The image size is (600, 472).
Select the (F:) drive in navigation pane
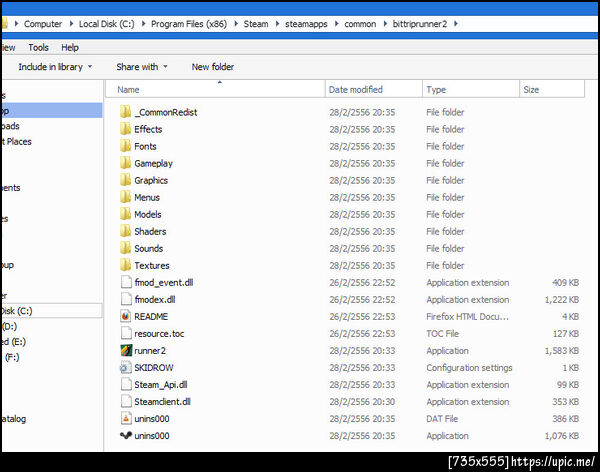click(x=12, y=357)
